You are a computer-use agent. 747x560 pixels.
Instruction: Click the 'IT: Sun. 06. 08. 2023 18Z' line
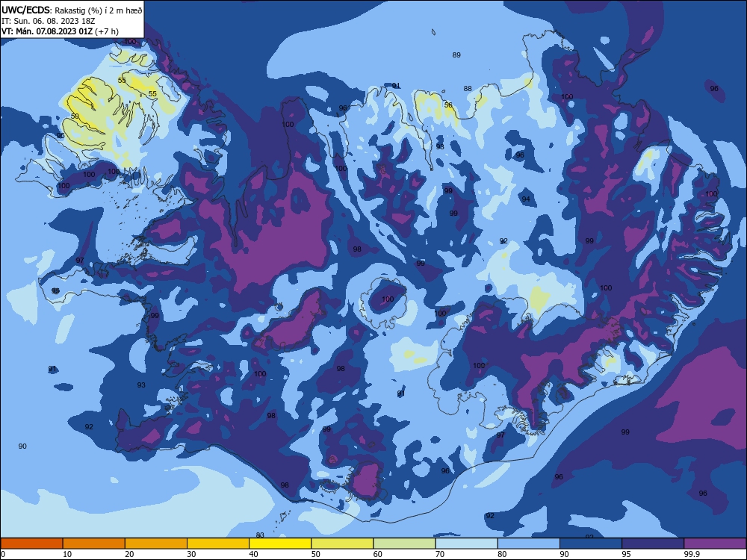tap(49, 21)
